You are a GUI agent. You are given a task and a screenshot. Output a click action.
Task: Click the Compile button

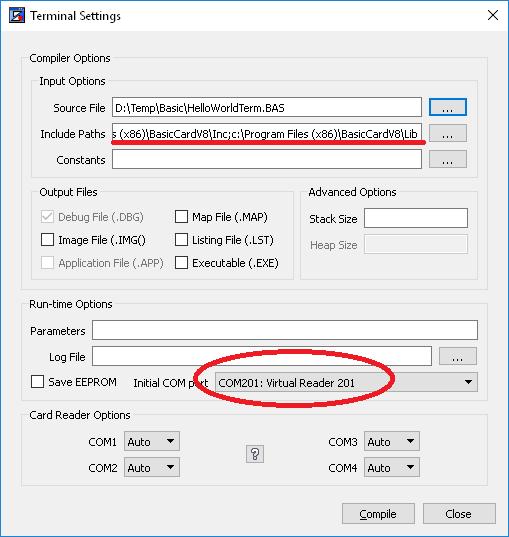pos(378,513)
